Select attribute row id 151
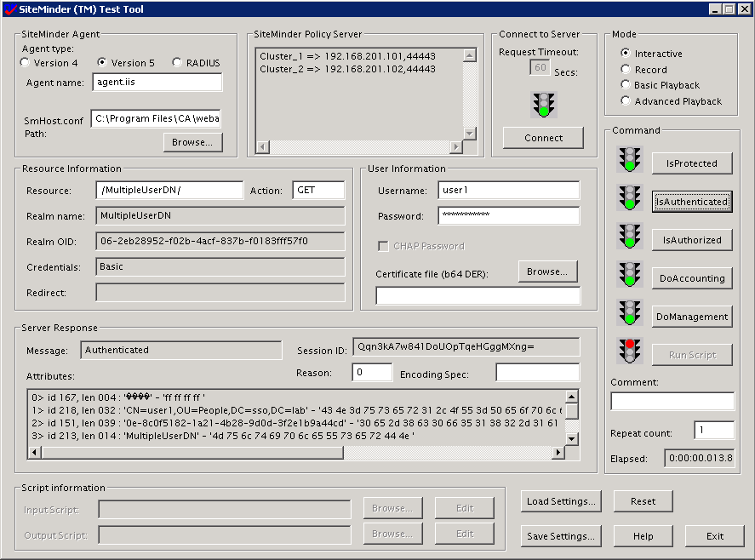Viewport: 755px width, 560px height. [x=296, y=423]
